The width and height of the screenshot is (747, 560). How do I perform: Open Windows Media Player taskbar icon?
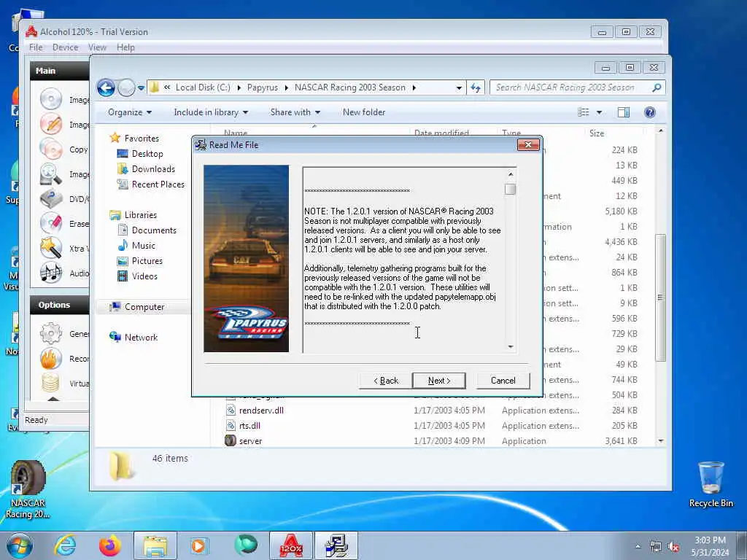point(198,545)
